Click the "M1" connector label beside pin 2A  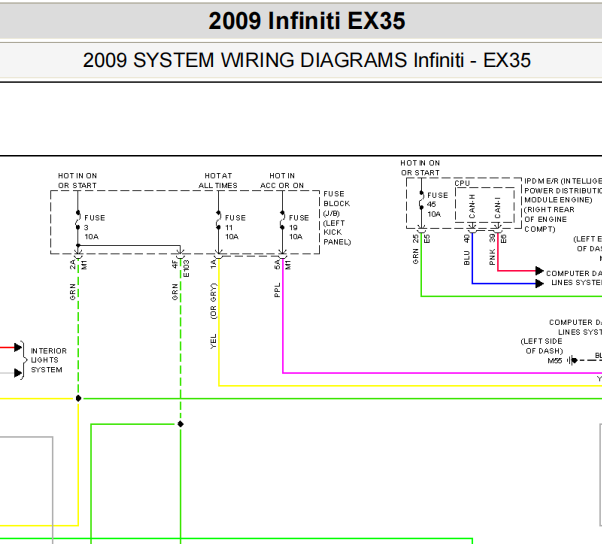(x=84, y=265)
